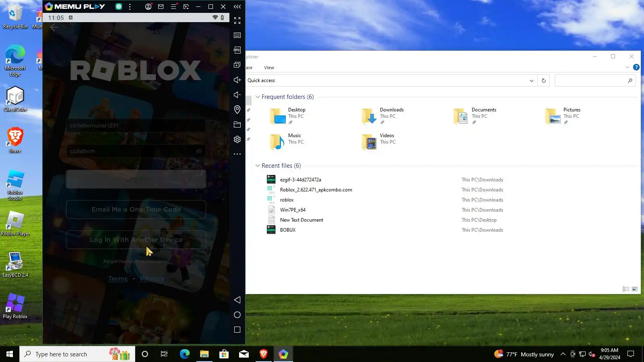Image resolution: width=644 pixels, height=362 pixels.
Task: Open MEmu account profile icon
Action: 148,6
